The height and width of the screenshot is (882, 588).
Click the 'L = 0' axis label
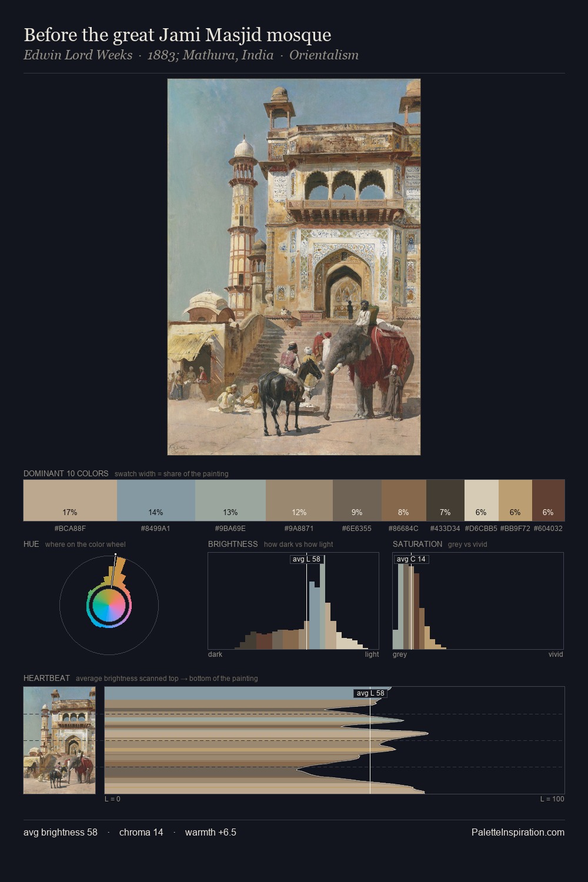point(112,799)
